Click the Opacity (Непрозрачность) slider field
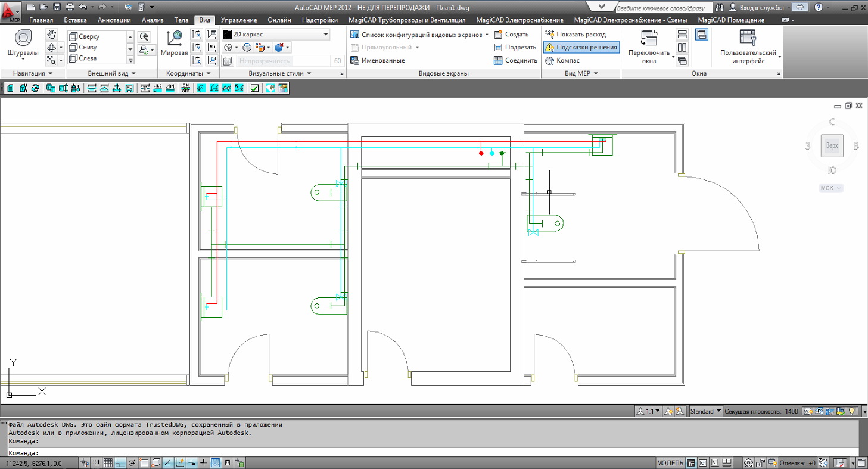Screen dimensions: 868x469 pyautogui.click(x=282, y=61)
